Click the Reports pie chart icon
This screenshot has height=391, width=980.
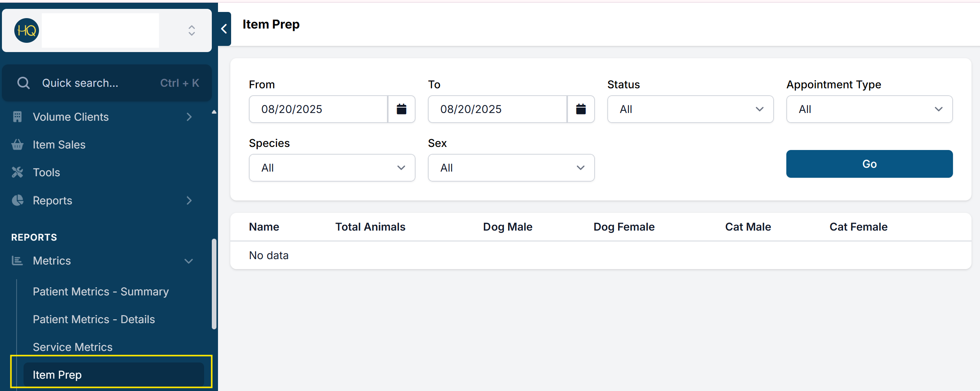pos(17,201)
